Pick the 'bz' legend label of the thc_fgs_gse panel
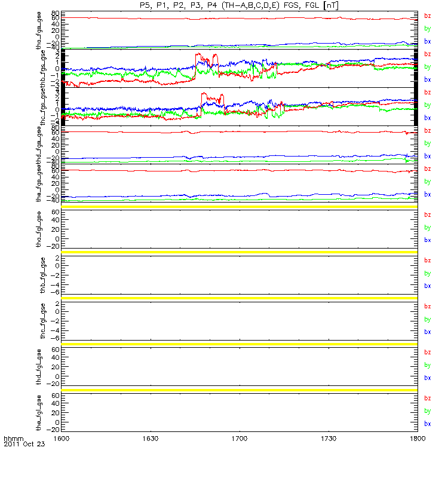Viewport: 448px width, 478px height. click(428, 93)
